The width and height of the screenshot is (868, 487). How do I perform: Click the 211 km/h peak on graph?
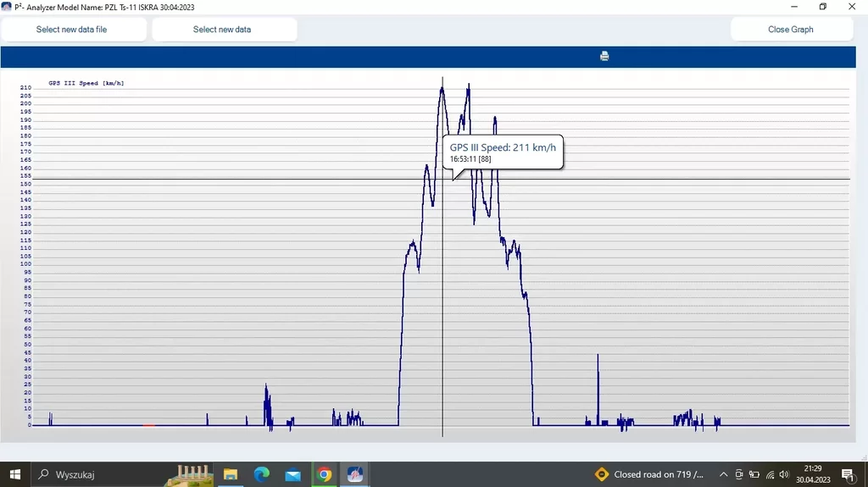click(442, 87)
